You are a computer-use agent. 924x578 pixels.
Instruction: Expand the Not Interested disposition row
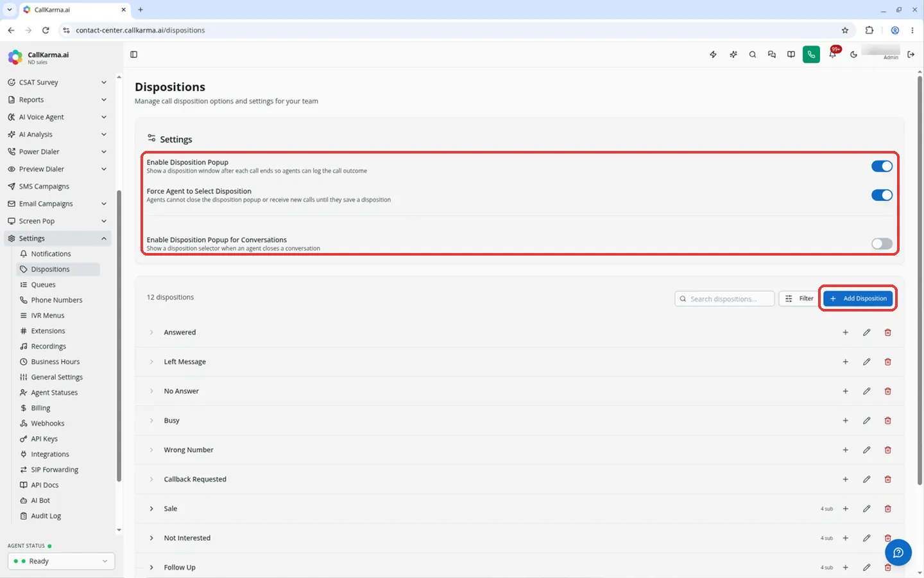(x=151, y=538)
